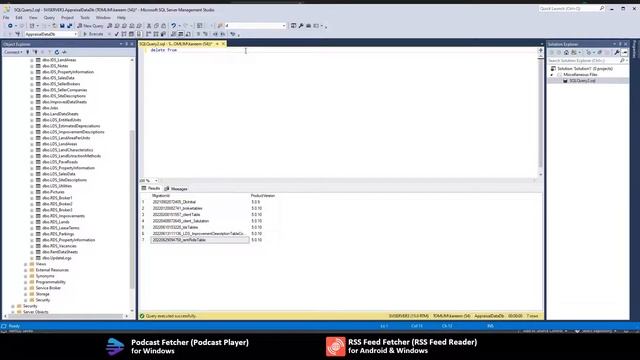Click the Disconnect plug icon in Object Explorer
This screenshot has height=360, width=640.
(x=35, y=52)
